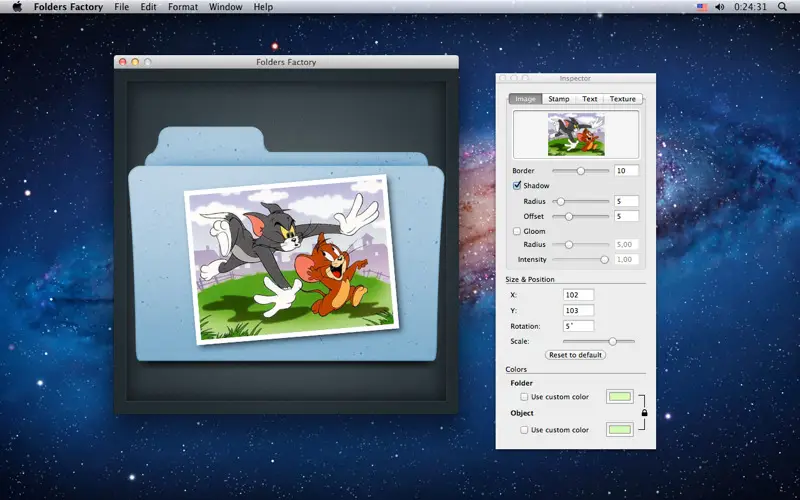
Task: Click the US flag input source icon
Action: [702, 7]
